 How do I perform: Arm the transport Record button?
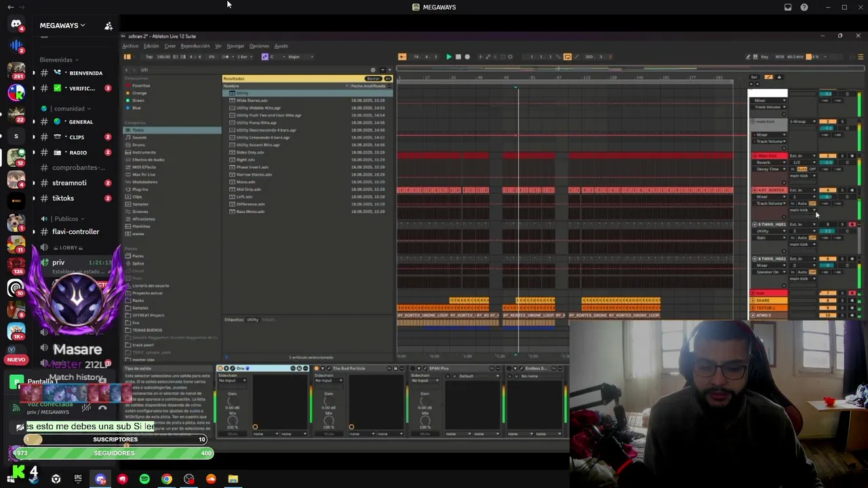click(467, 57)
